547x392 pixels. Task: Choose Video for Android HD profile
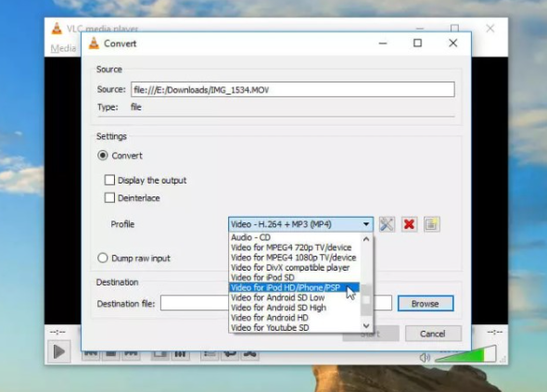[295, 318]
